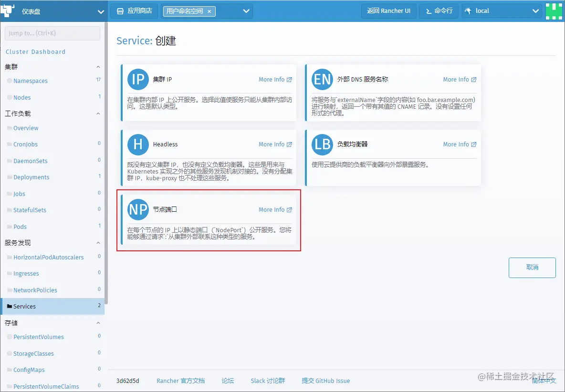Open 论坛 forum link
The image size is (565, 392).
coord(228,381)
